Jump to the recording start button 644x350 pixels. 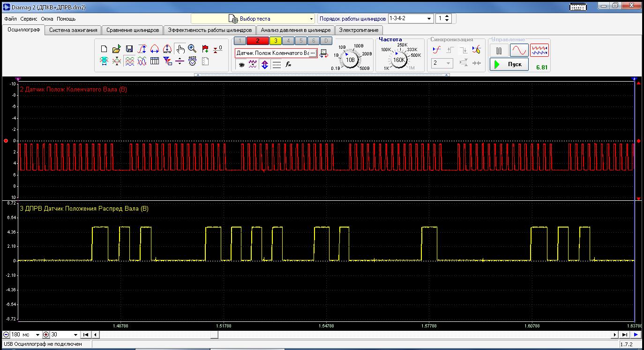[86, 335]
